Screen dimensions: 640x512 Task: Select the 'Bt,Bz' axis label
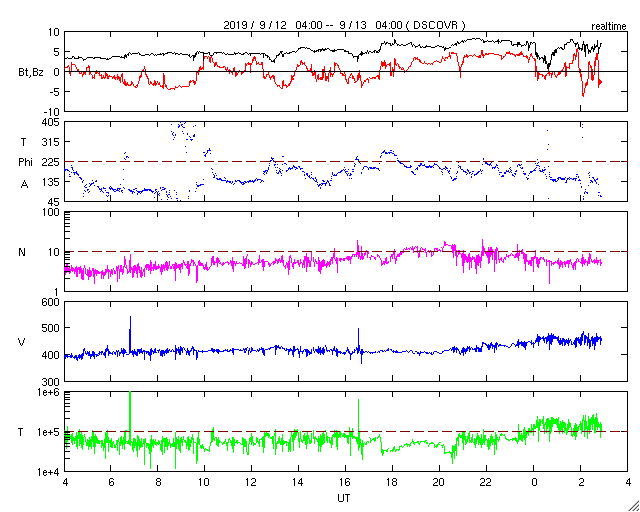[x=31, y=74]
